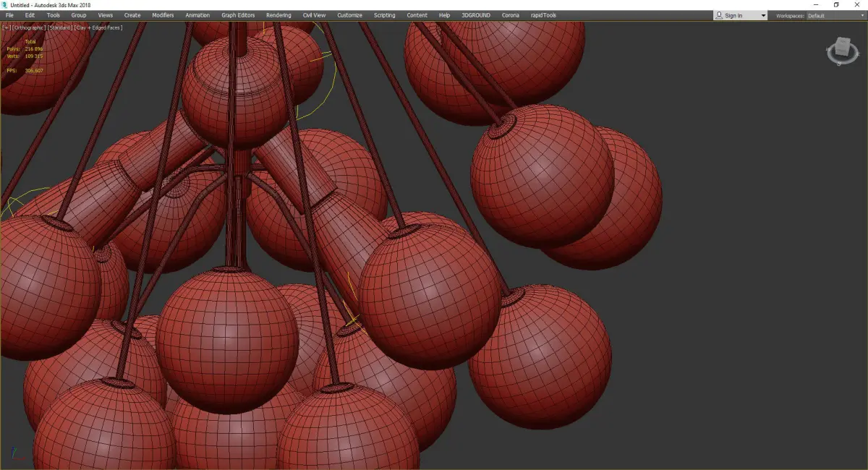This screenshot has width=868, height=470.
Task: Open the [Standard] viewport quality menu
Action: (x=59, y=27)
